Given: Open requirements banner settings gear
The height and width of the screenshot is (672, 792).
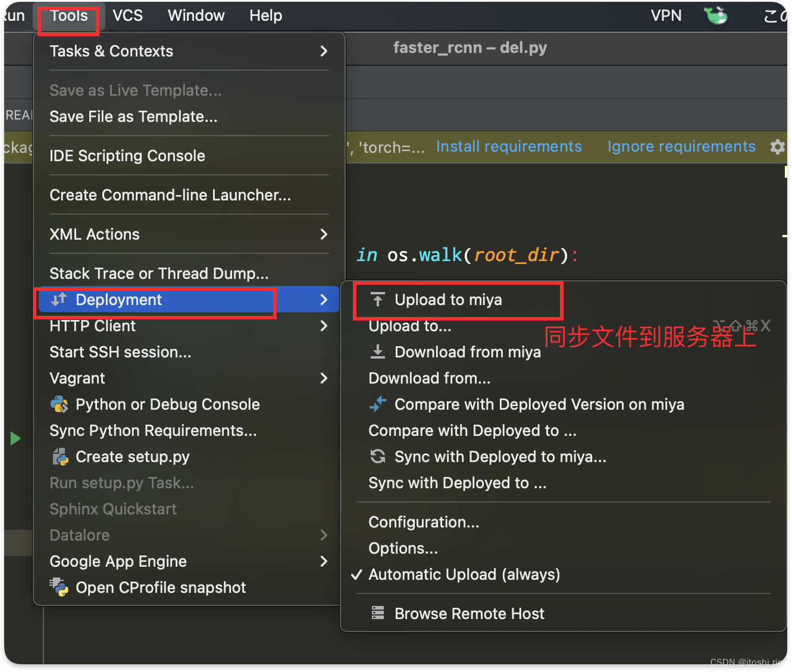Looking at the screenshot, I should coord(778,147).
